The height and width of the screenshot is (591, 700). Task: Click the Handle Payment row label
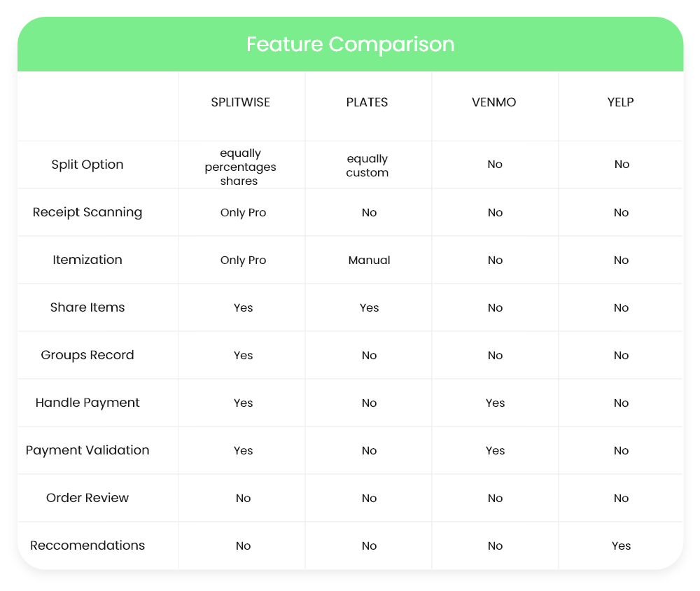tap(87, 403)
